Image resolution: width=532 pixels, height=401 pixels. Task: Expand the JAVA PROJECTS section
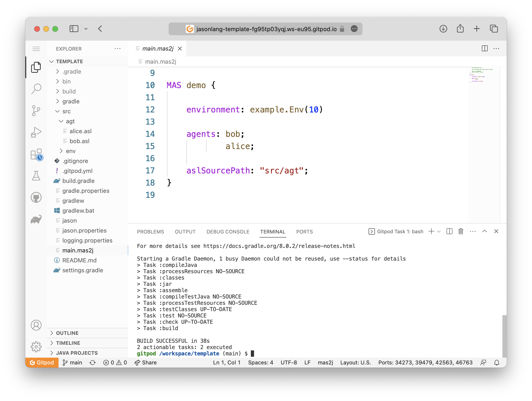(87, 353)
